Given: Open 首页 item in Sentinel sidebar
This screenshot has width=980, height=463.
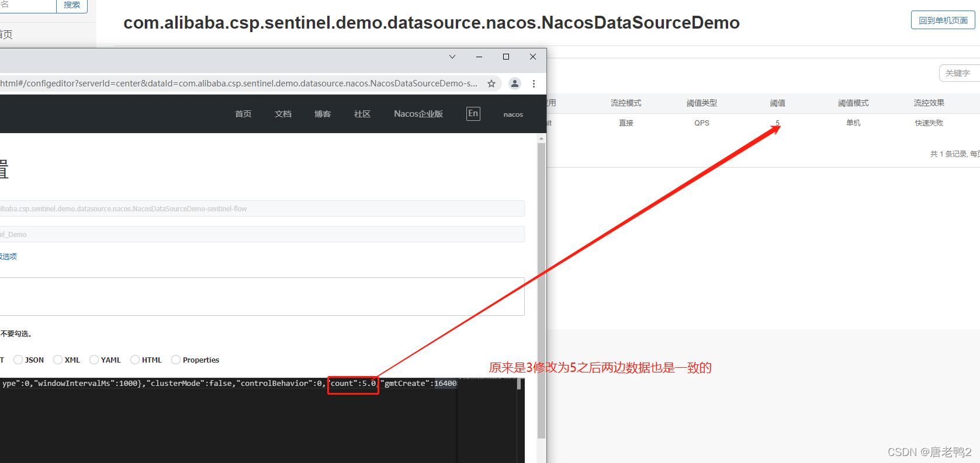Looking at the screenshot, I should [x=6, y=34].
